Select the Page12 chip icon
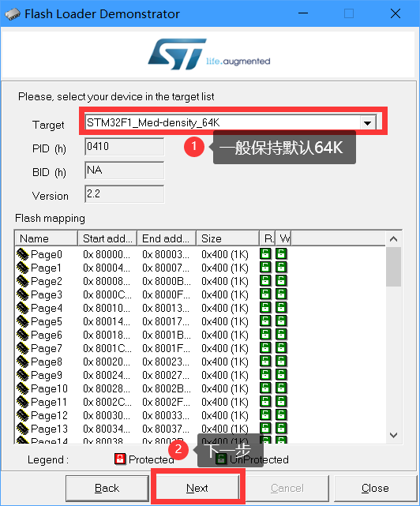 23,416
